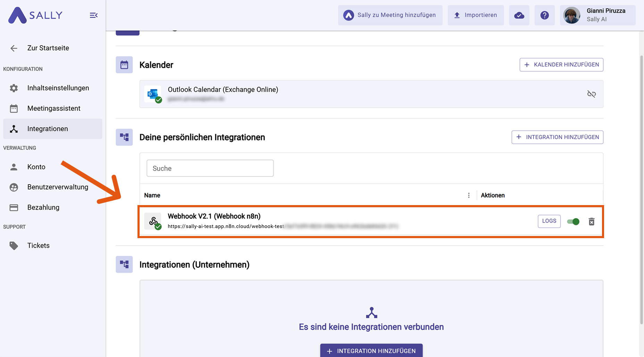Click the Sally logo
Image resolution: width=644 pixels, height=357 pixels.
(35, 15)
